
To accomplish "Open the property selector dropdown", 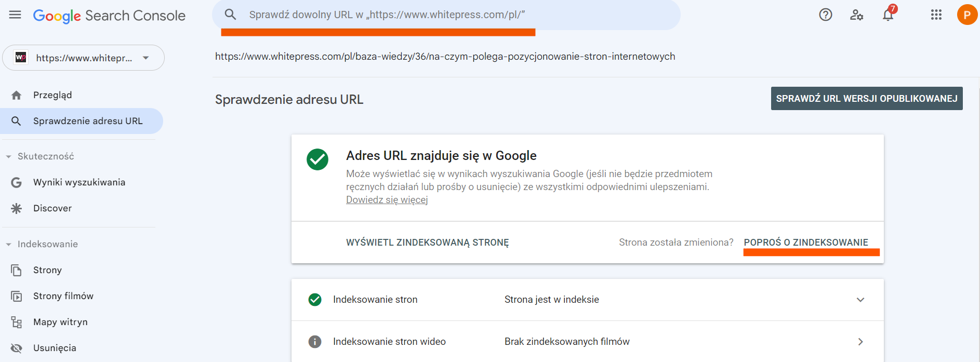I will 83,58.
